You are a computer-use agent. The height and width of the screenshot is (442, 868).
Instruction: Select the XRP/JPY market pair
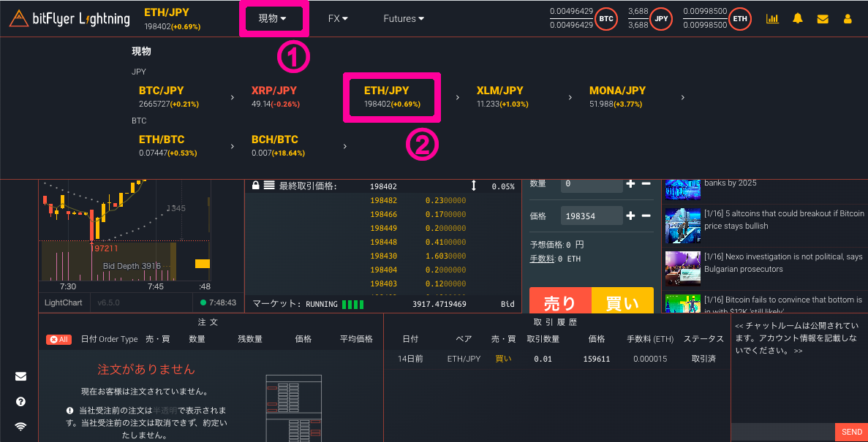click(x=274, y=96)
